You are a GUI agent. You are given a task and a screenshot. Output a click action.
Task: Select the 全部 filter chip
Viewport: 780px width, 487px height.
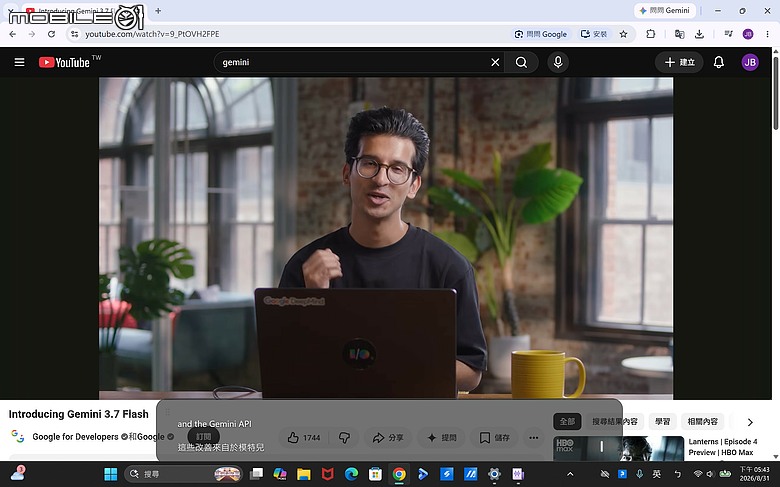pyautogui.click(x=567, y=422)
